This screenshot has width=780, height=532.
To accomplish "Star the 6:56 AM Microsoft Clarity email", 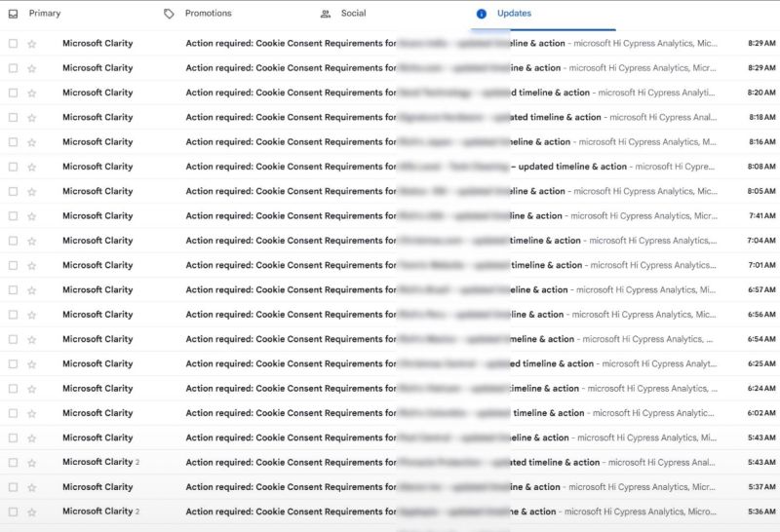I will click(31, 315).
